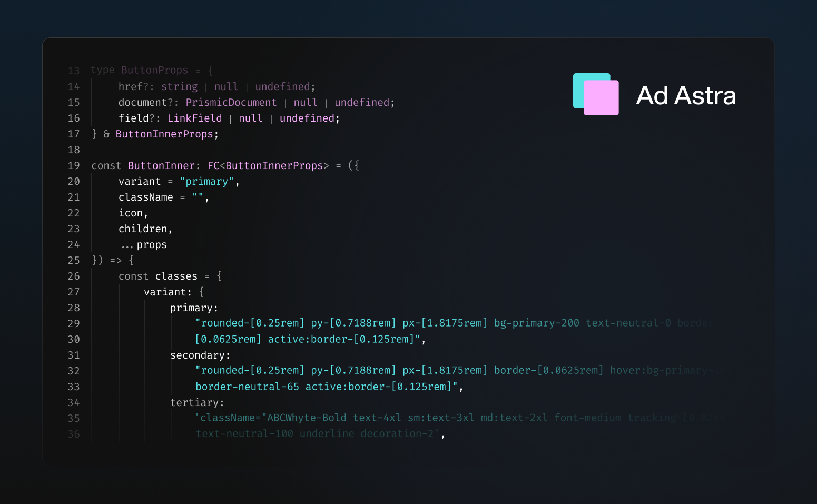Click 'bg-primary-200' class on line 29
The width and height of the screenshot is (817, 504).
tap(536, 323)
